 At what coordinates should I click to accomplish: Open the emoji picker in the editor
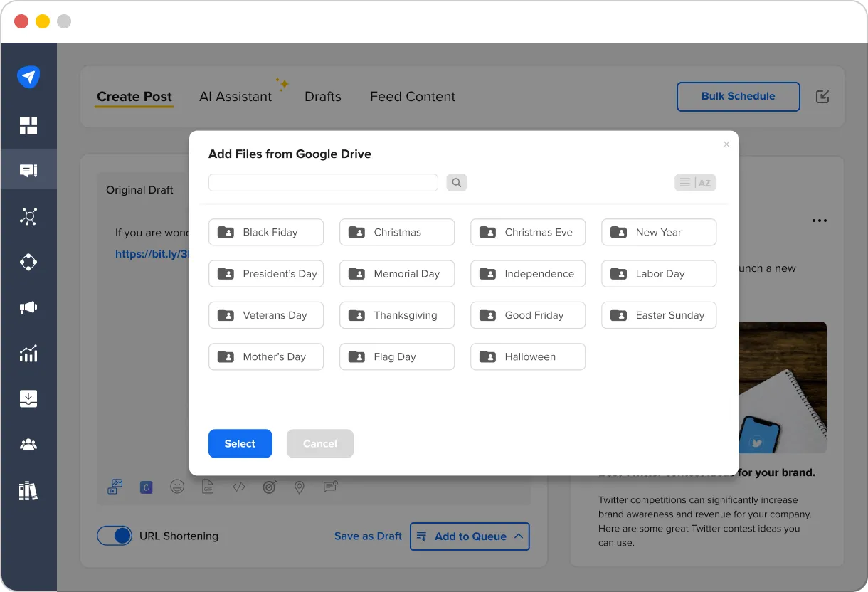[177, 487]
